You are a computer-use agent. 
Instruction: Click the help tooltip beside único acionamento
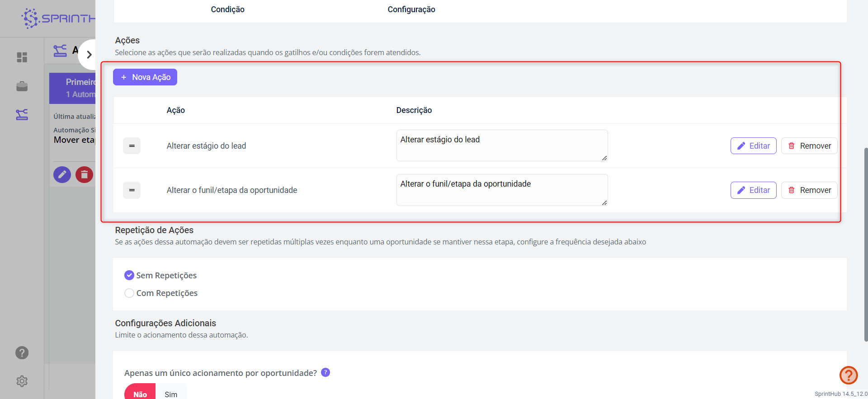click(325, 372)
